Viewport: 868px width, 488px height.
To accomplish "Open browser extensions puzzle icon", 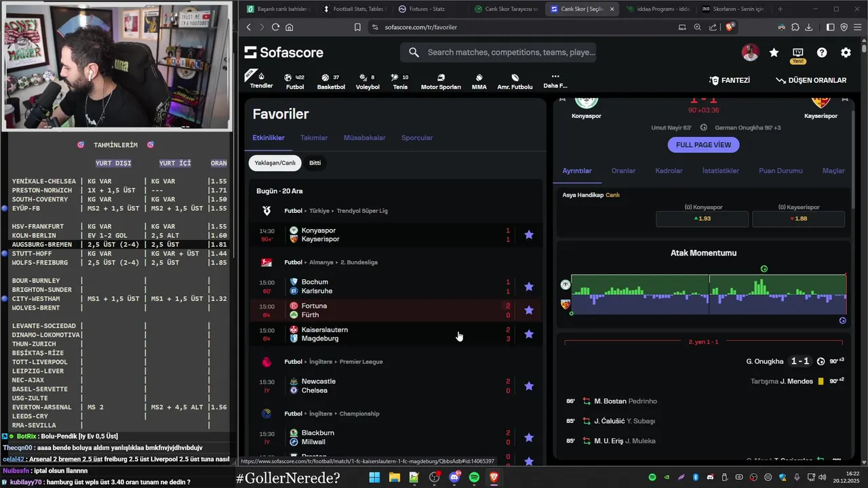I will [x=795, y=27].
